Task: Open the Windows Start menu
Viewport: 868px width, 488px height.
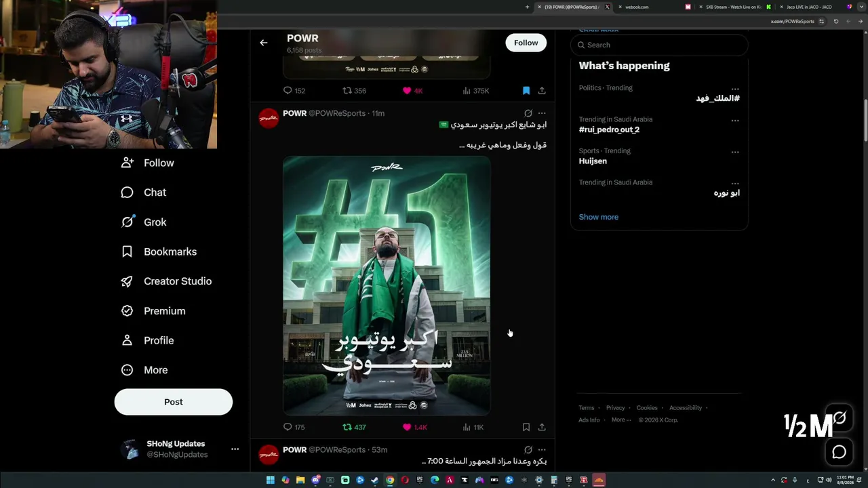Action: (x=270, y=480)
